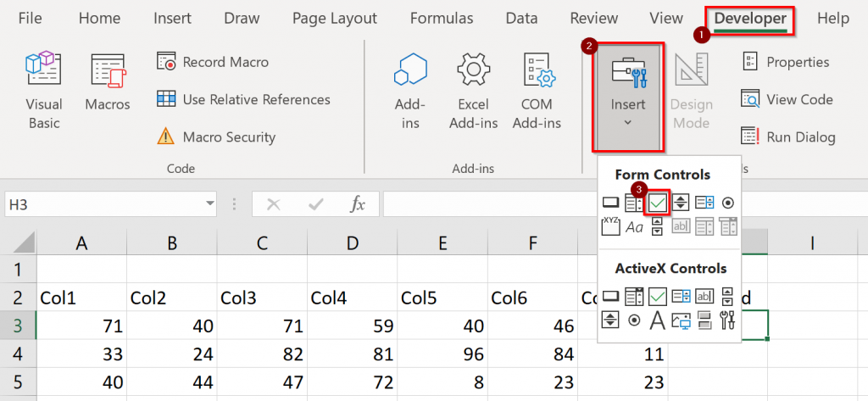Insert a Form Controls Combo Box

634,203
